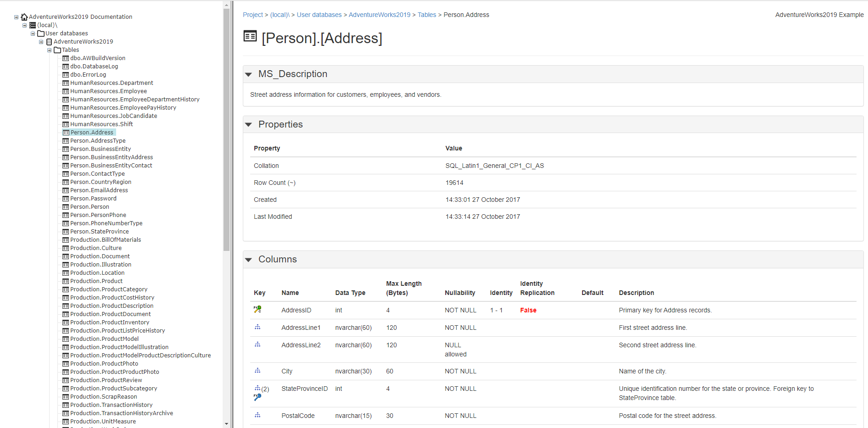868x428 pixels.
Task: Click the folder icon for User databases
Action: point(41,33)
